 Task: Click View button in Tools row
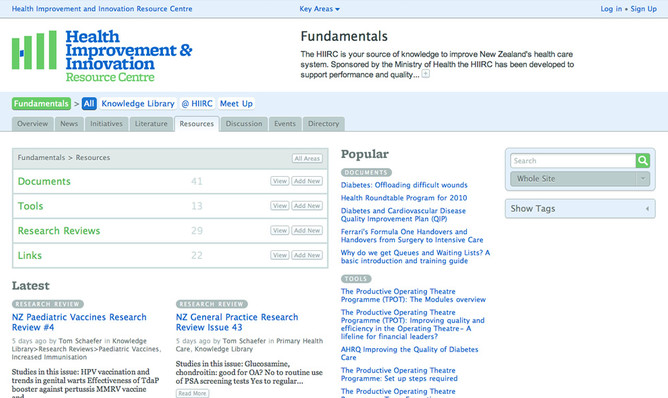[280, 206]
